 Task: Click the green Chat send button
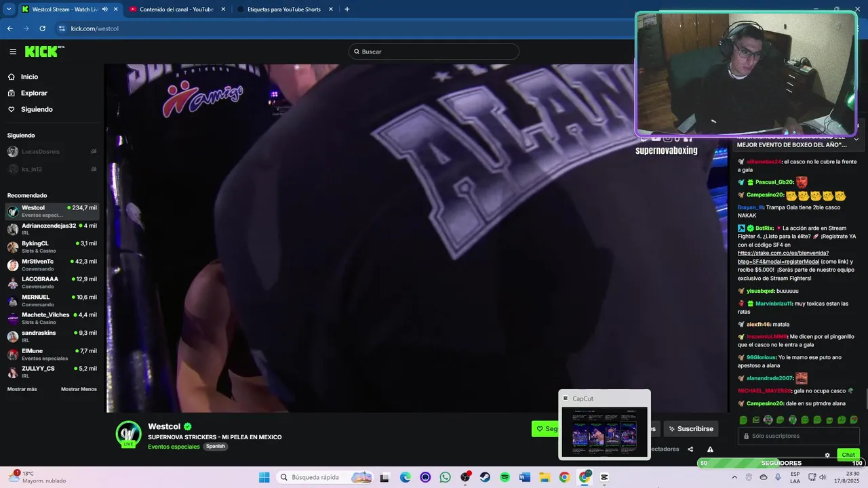pos(848,455)
